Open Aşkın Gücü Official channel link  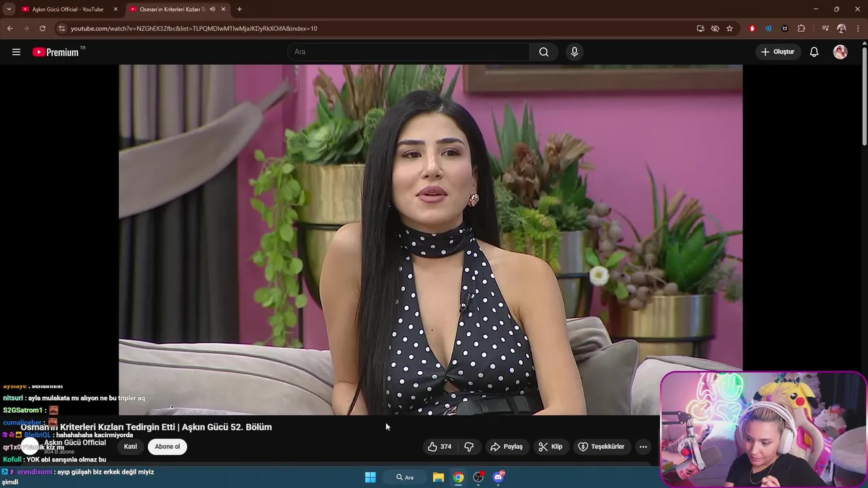(x=75, y=443)
